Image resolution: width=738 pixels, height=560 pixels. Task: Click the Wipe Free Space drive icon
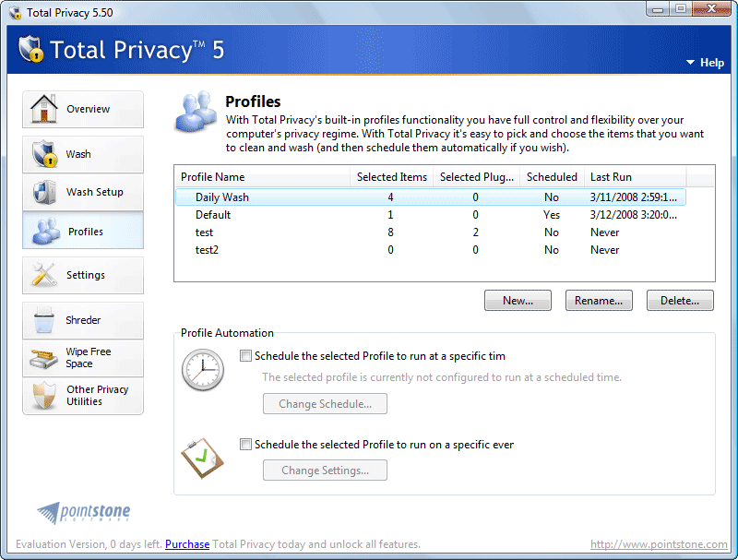point(43,358)
